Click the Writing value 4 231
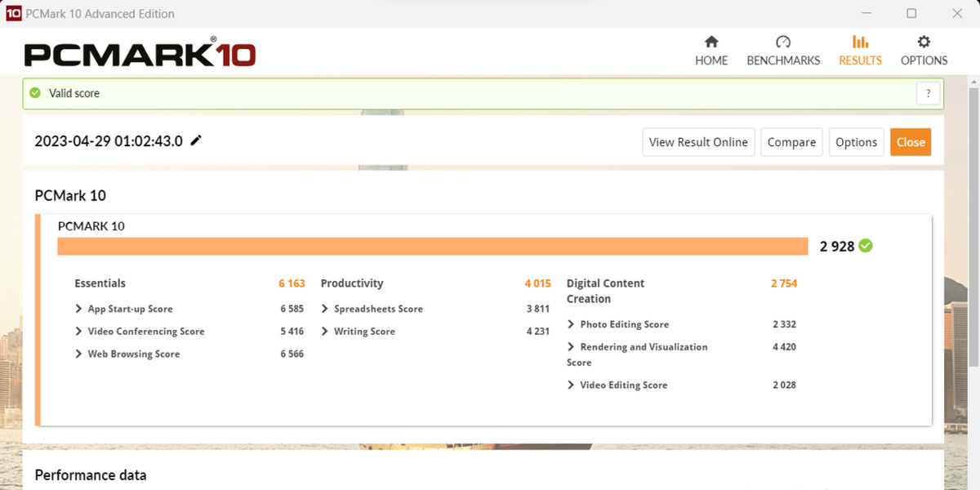Image resolution: width=980 pixels, height=490 pixels. coord(538,332)
